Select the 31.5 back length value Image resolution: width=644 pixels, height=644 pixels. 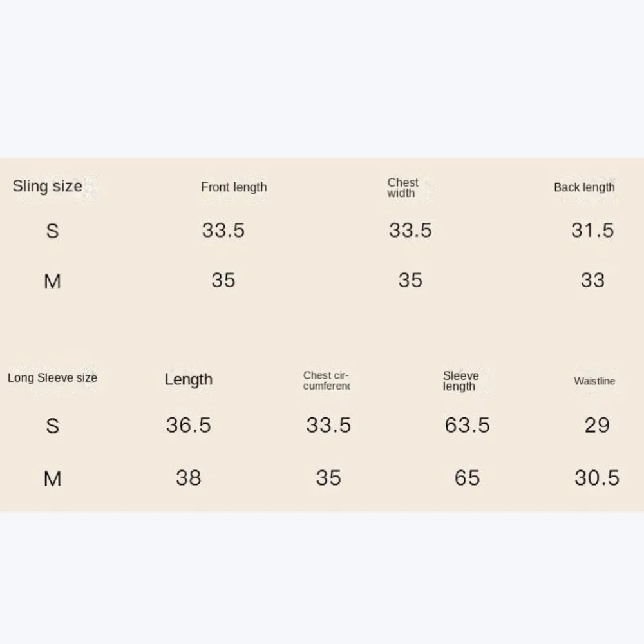tap(592, 231)
